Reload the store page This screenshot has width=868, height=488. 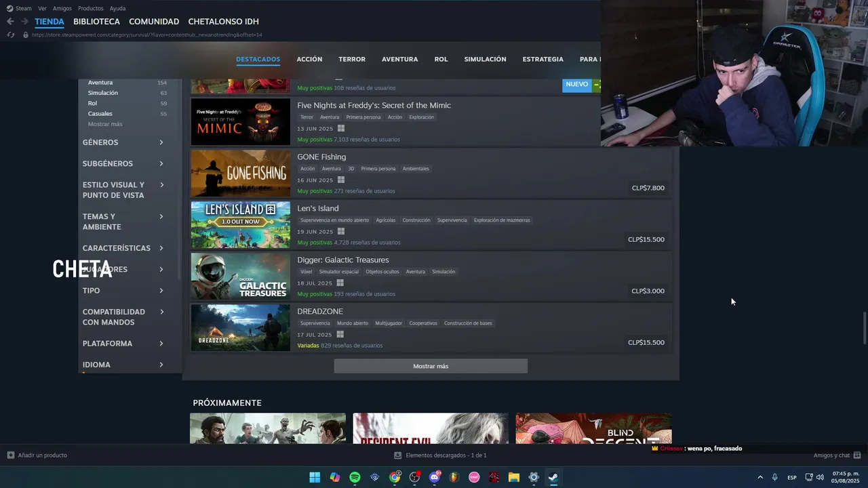[x=10, y=35]
